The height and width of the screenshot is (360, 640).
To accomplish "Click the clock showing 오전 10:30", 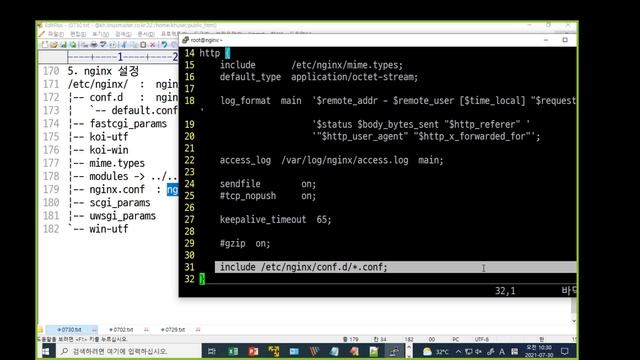I will (x=539, y=351).
